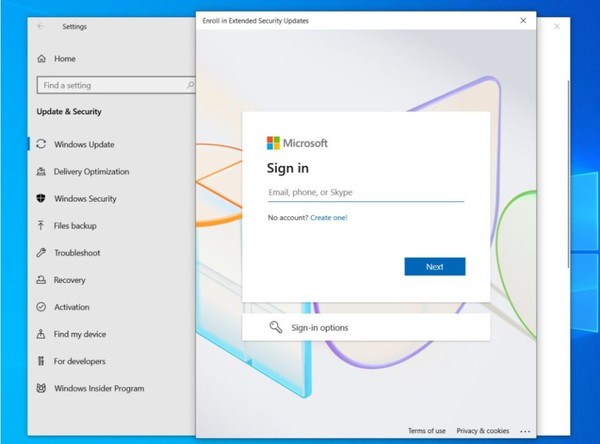Open the Privacy & cookies link

pos(483,431)
